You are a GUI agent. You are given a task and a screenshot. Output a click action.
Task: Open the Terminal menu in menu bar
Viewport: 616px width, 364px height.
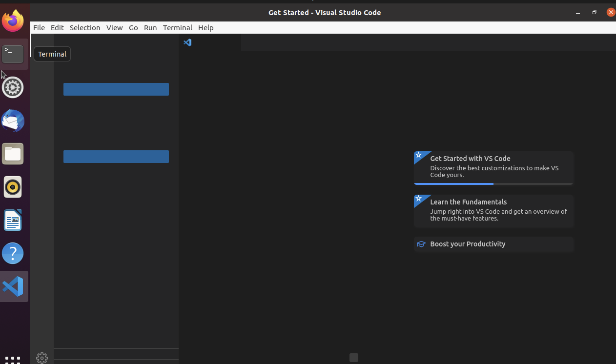(x=178, y=28)
